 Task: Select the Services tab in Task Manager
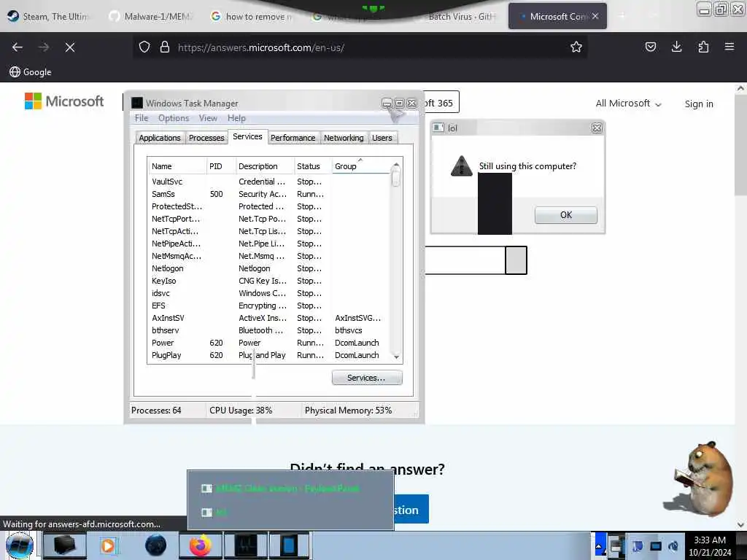(x=247, y=136)
